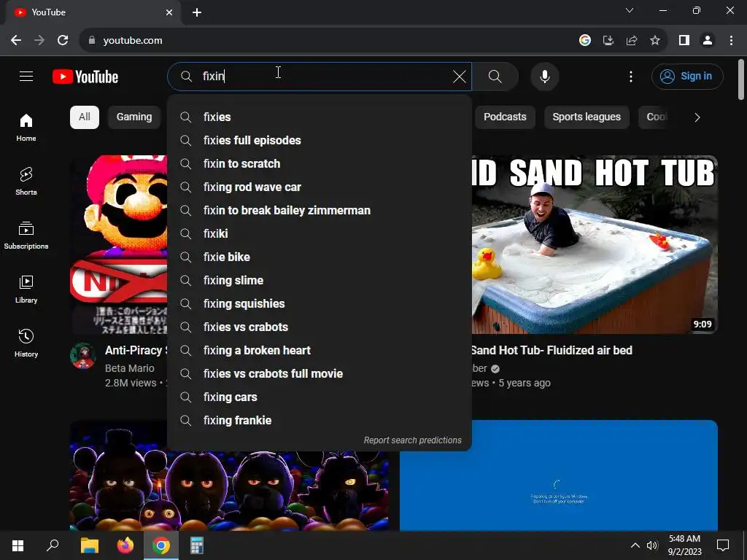Open Sand Hot Tub- Fluidized air bed title
Screen dimensions: 747x560
coord(551,351)
